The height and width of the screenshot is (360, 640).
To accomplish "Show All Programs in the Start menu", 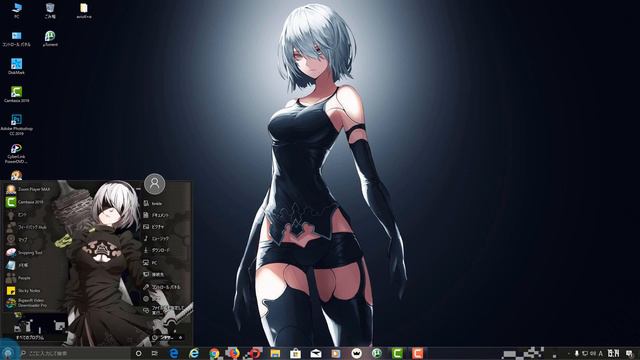I will 30,338.
